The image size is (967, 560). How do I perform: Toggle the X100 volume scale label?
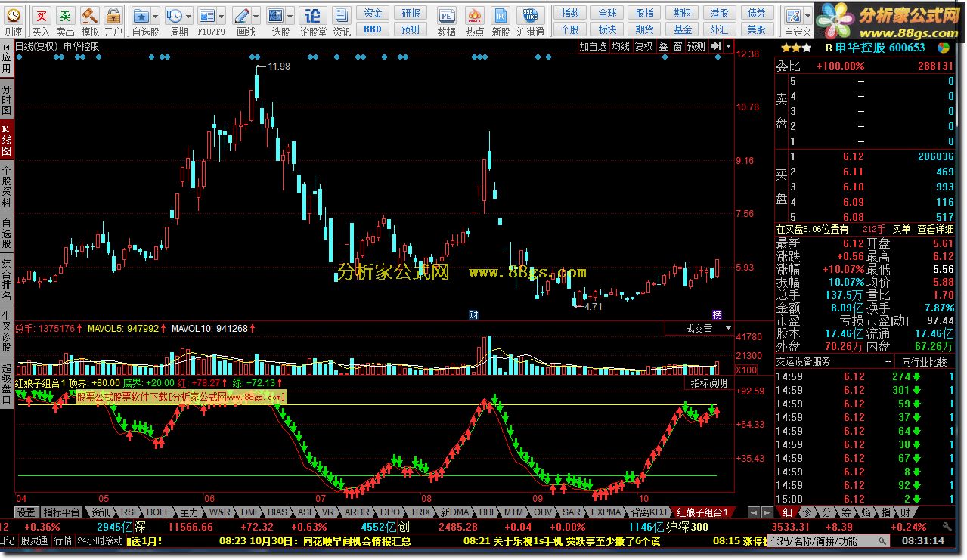(748, 370)
